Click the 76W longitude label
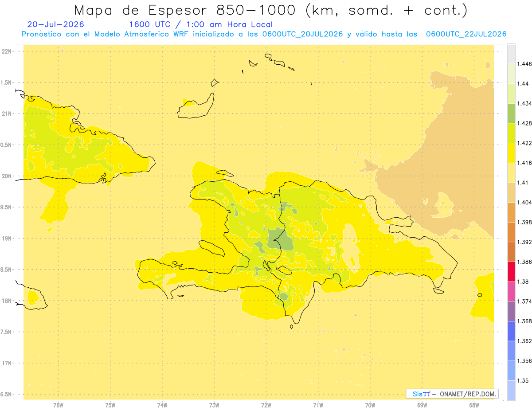The height and width of the screenshot is (411, 532). pos(58,405)
